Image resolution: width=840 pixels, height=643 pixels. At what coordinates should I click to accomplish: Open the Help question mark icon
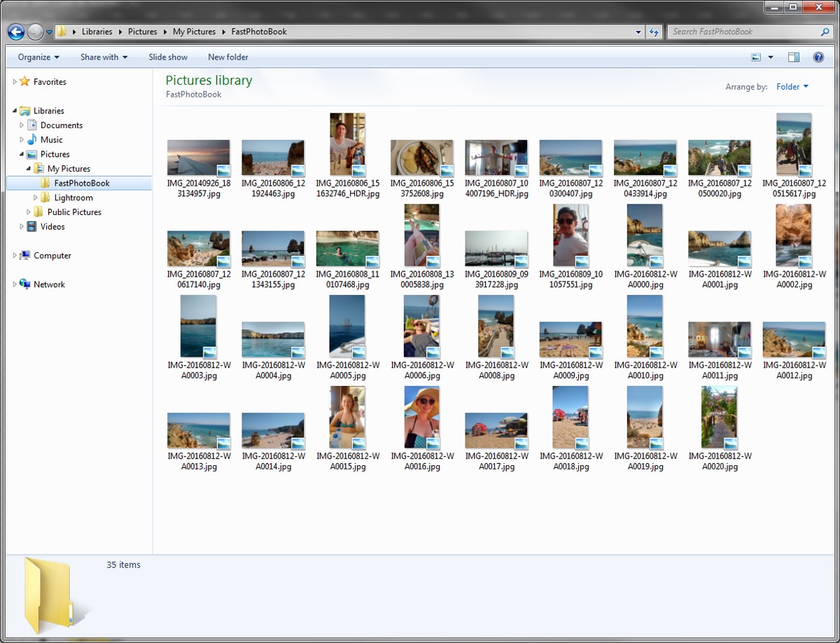pos(818,57)
